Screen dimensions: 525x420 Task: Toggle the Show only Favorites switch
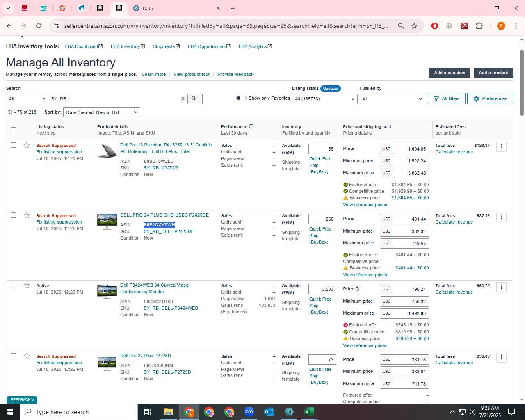pos(241,98)
